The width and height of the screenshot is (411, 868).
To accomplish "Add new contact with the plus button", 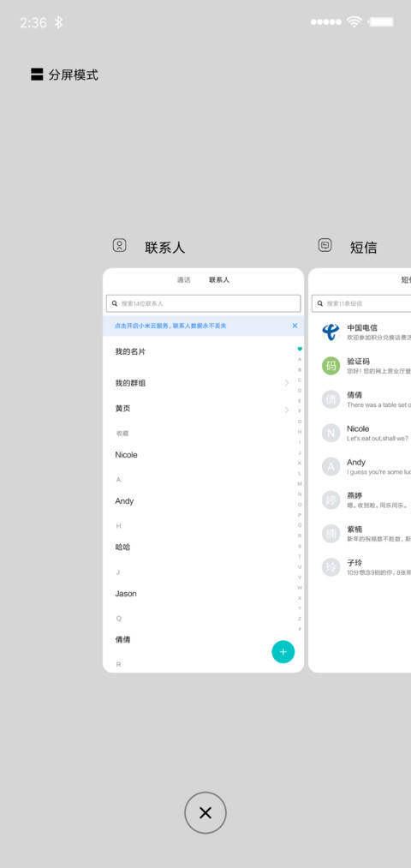I will [283, 651].
